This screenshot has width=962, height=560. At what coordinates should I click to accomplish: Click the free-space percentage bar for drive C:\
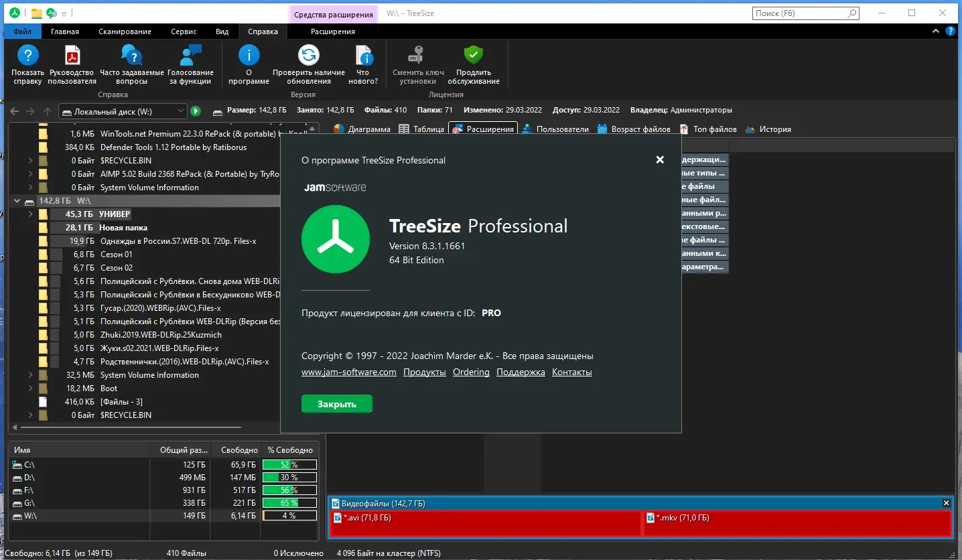(x=289, y=464)
